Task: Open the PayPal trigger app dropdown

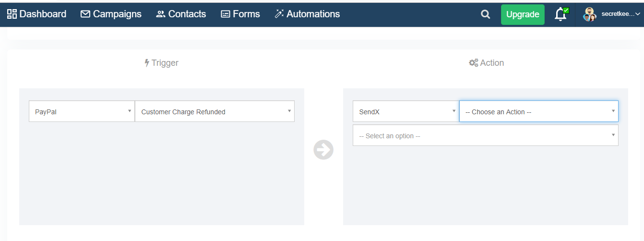Action: tap(82, 111)
